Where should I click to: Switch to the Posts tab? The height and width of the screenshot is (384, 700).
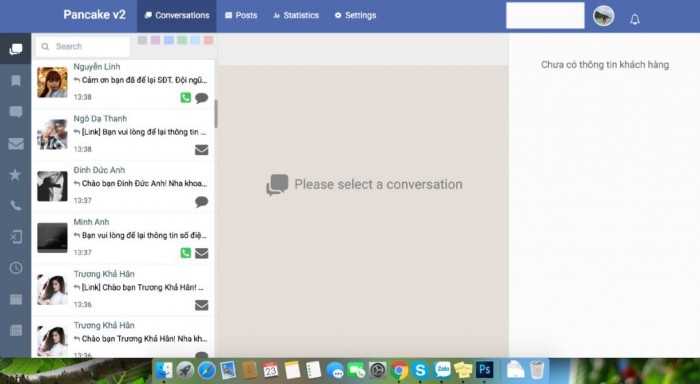coord(241,15)
